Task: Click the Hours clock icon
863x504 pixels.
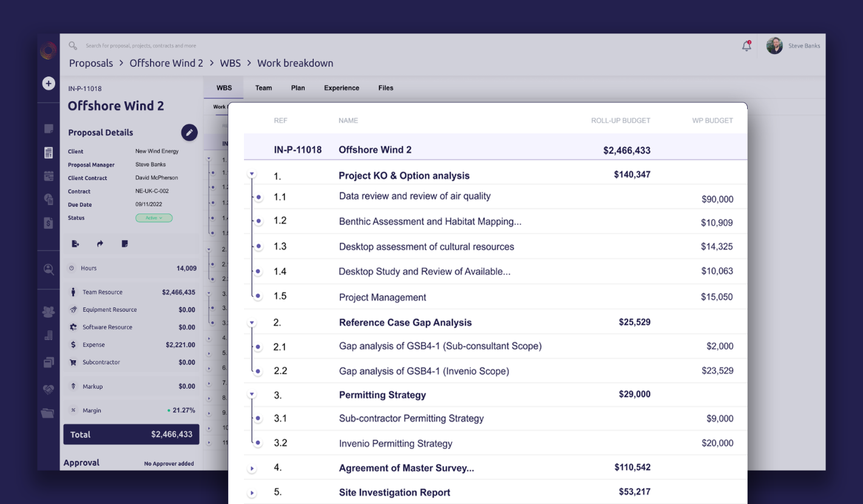Action: pyautogui.click(x=72, y=268)
